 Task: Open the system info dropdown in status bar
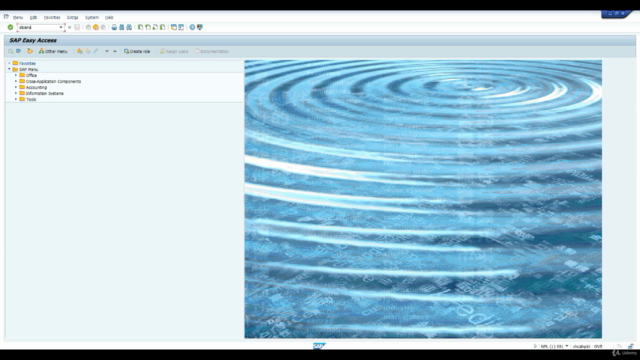pyautogui.click(x=567, y=346)
